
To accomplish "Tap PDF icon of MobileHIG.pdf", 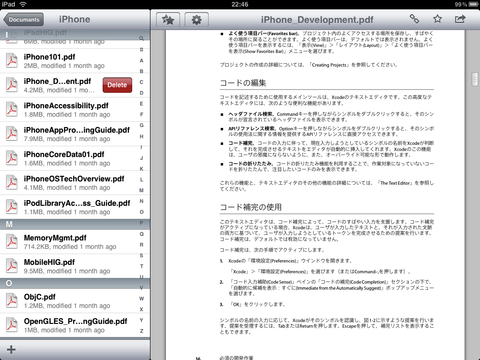I will (x=12, y=266).
